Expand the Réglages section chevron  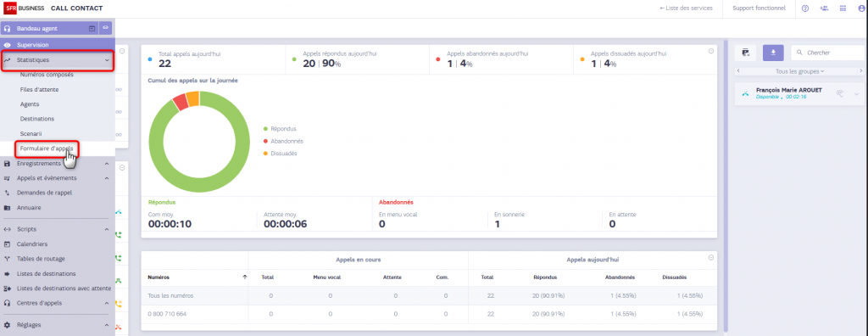point(107,325)
